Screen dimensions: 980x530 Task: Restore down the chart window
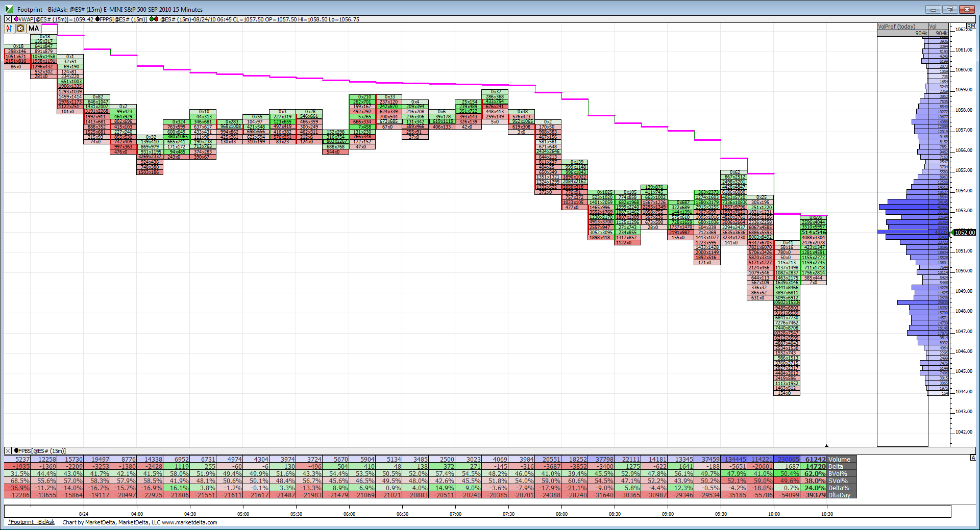pyautogui.click(x=950, y=9)
